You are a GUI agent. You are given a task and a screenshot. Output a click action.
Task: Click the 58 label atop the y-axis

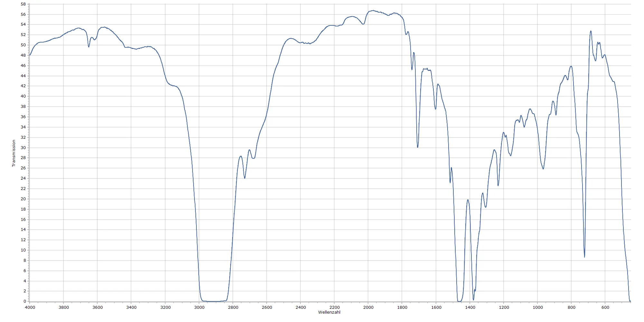click(23, 4)
